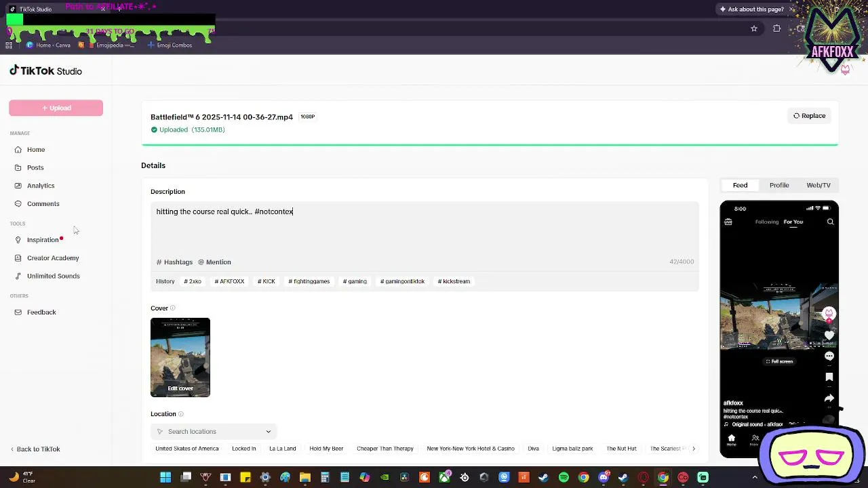Select the Hold My Beer location suggestion
This screenshot has height=488, width=868.
click(326, 449)
